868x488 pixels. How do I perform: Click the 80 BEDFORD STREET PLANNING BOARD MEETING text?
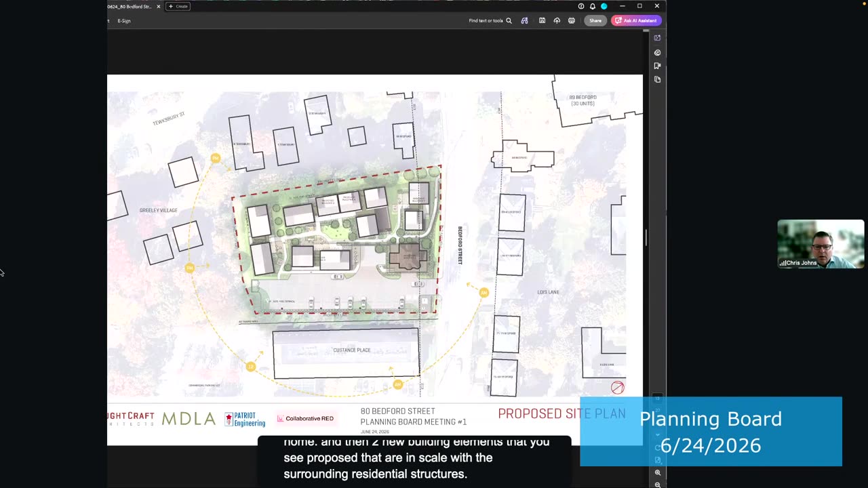pyautogui.click(x=414, y=416)
